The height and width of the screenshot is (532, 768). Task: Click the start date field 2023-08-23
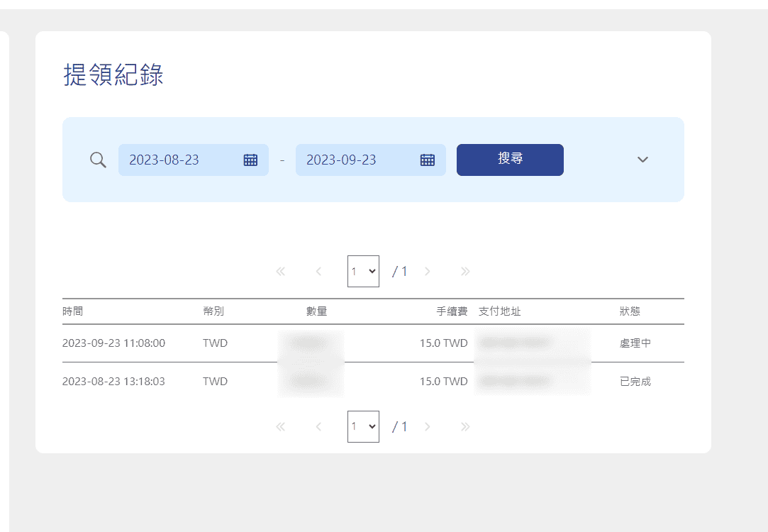click(194, 160)
